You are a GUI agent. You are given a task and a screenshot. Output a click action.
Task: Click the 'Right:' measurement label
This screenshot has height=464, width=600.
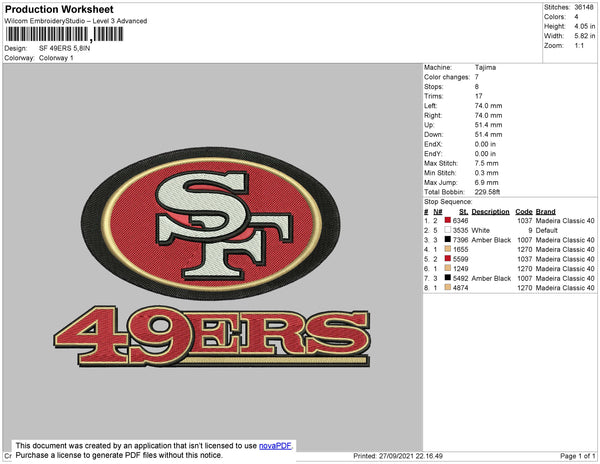click(432, 115)
